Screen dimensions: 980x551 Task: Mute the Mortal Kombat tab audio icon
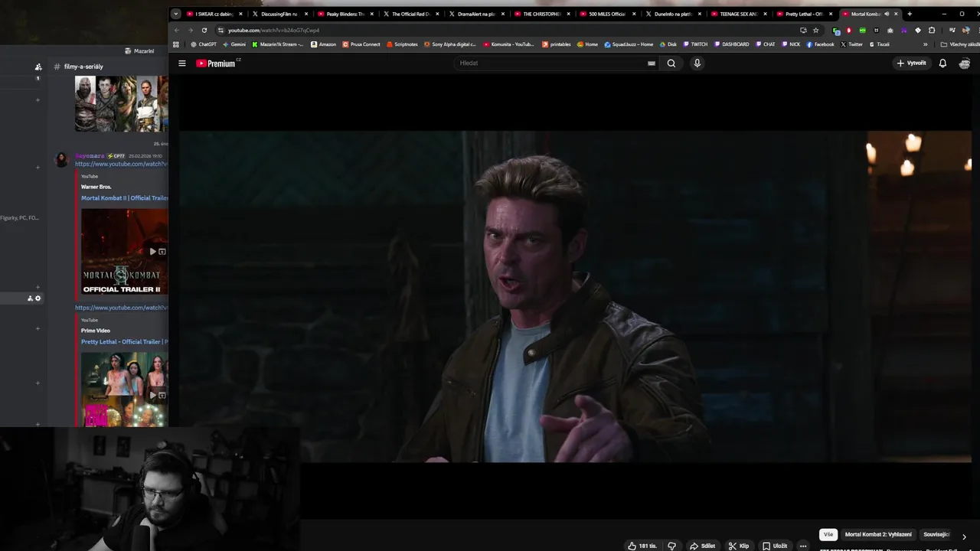click(x=887, y=14)
